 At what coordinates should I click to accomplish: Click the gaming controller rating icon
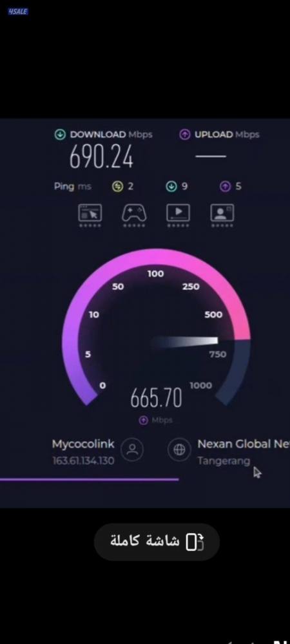[134, 213]
